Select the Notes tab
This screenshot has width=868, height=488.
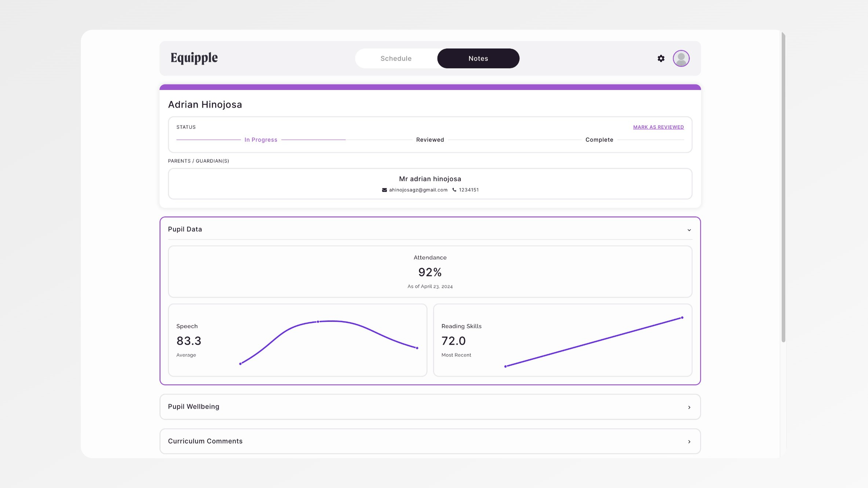(478, 58)
